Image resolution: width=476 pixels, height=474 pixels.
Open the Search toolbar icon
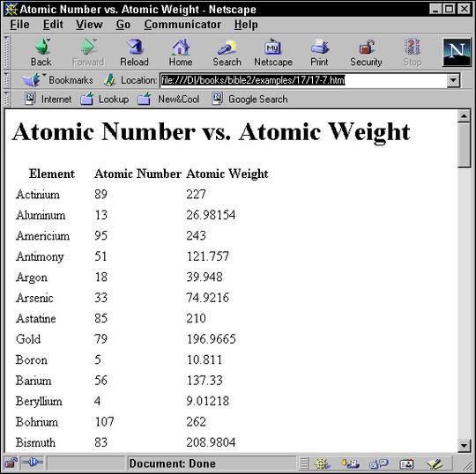227,47
